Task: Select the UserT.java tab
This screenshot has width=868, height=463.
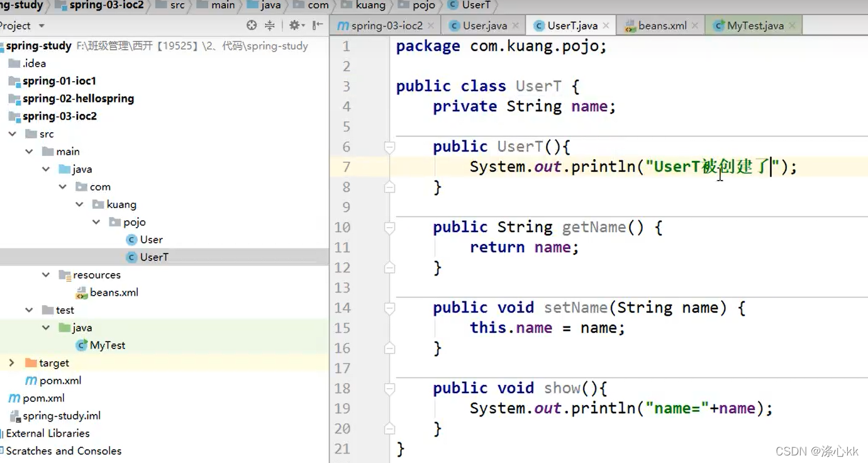Action: click(x=572, y=26)
